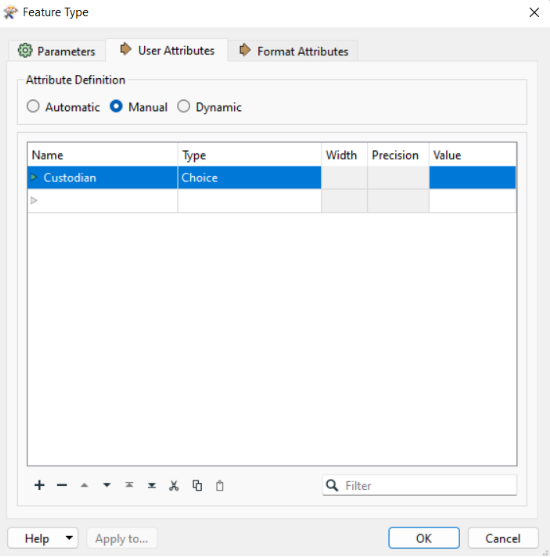Image resolution: width=550 pixels, height=557 pixels.
Task: Open the Choice type cell dropdown
Action: pos(249,178)
